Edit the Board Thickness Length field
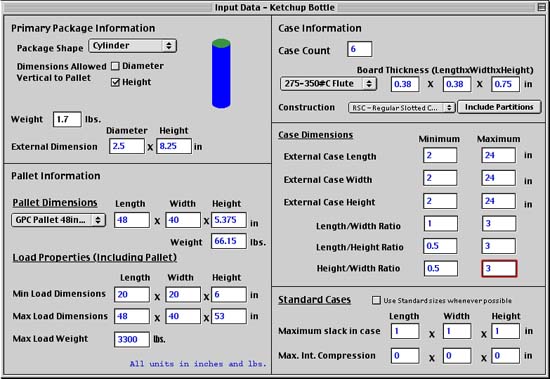 tap(405, 84)
